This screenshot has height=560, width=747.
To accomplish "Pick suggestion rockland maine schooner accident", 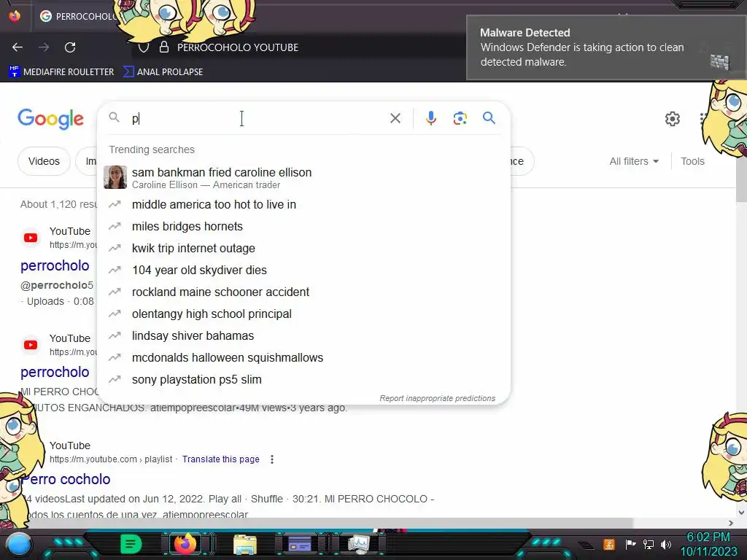I will click(x=303, y=292).
